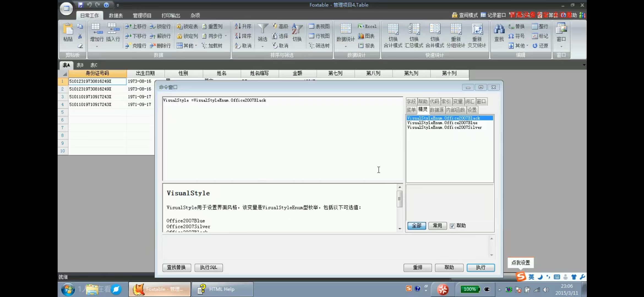Switch to sheet tab 表C

[94, 65]
